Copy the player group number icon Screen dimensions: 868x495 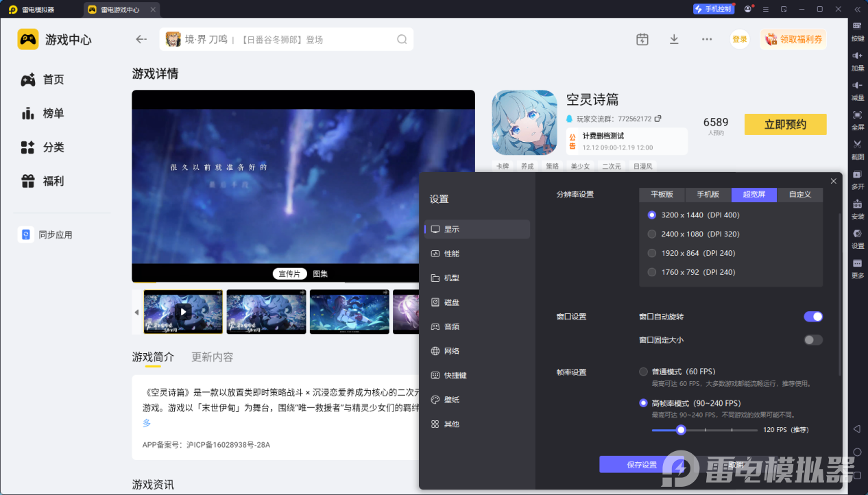(658, 119)
